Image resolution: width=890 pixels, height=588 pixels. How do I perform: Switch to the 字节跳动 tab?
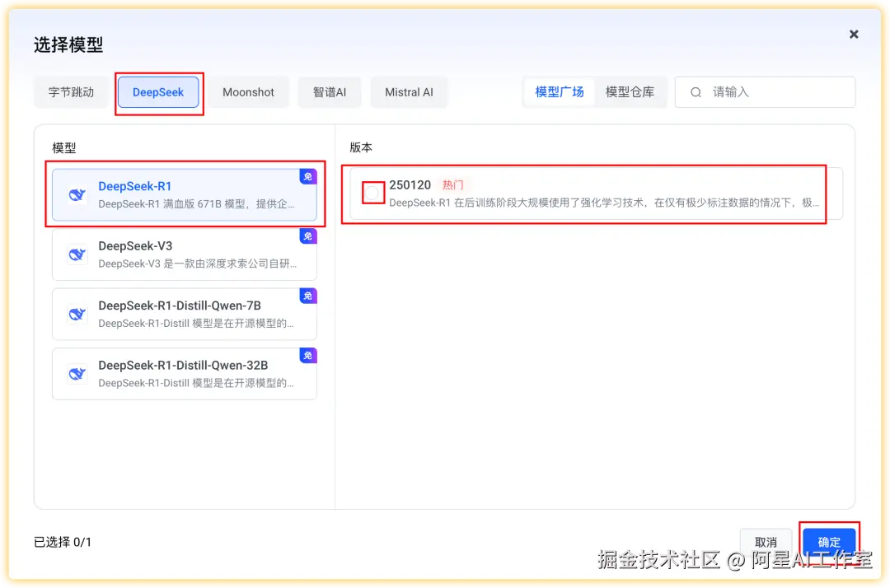[71, 92]
